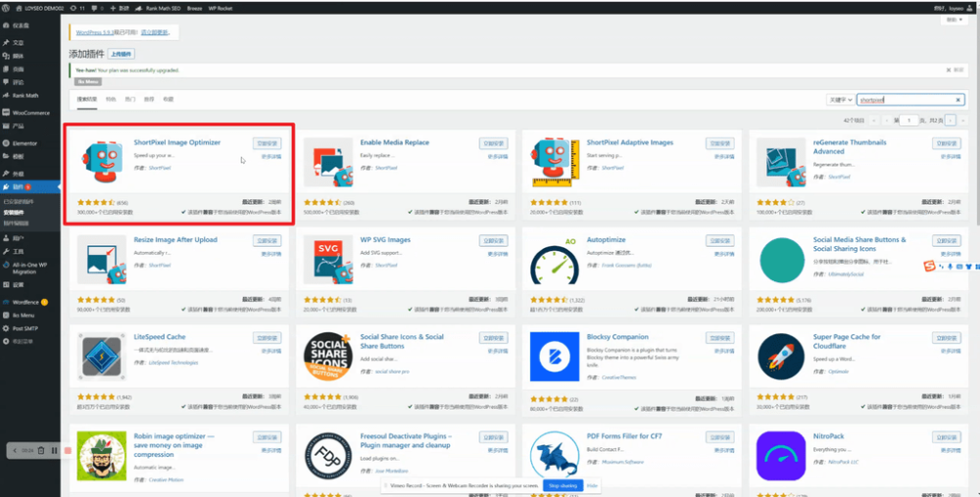Install the Enable Media Replace plugin
Image resolution: width=980 pixels, height=497 pixels.
[x=493, y=144]
